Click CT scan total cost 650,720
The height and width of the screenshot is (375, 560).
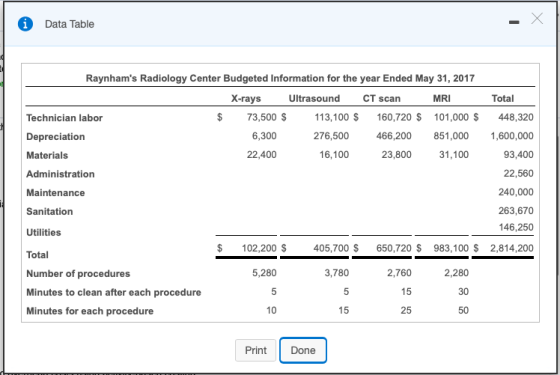click(x=394, y=248)
